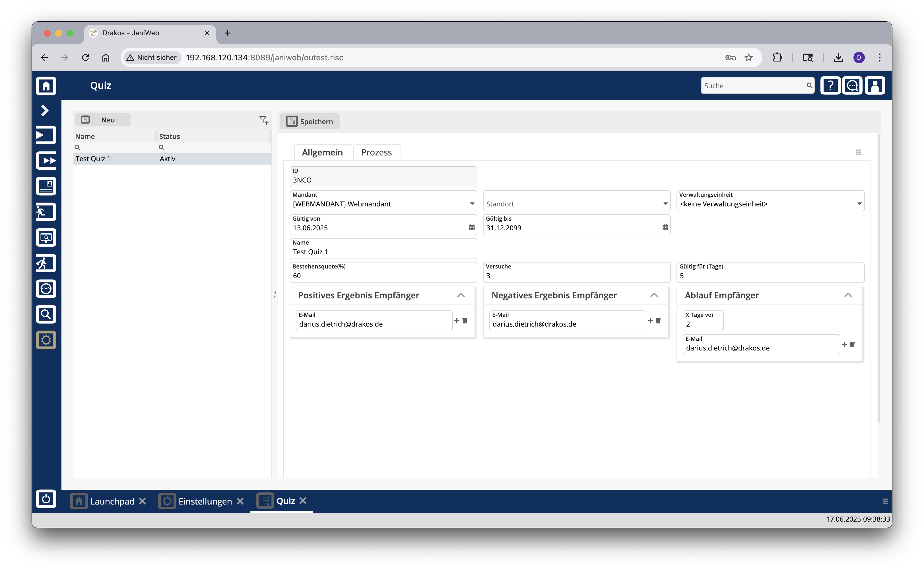The height and width of the screenshot is (570, 924).
Task: Open the form hamburger menu icon
Action: pos(859,152)
